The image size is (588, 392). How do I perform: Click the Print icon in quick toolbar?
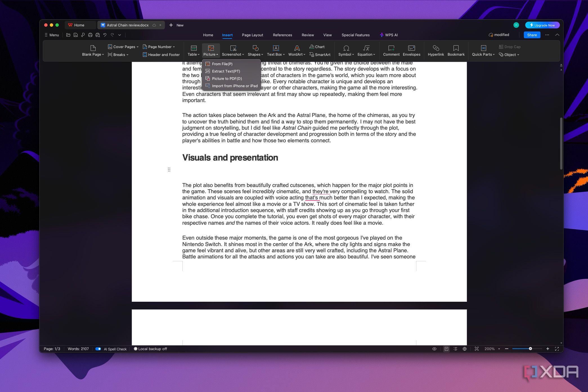coord(90,35)
